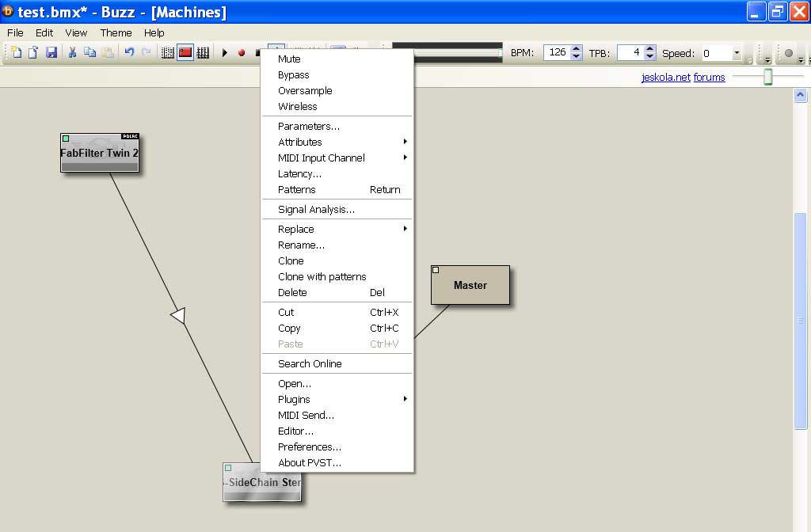Switch to the red machine view icon
Screen dimensions: 811x532
(x=185, y=53)
